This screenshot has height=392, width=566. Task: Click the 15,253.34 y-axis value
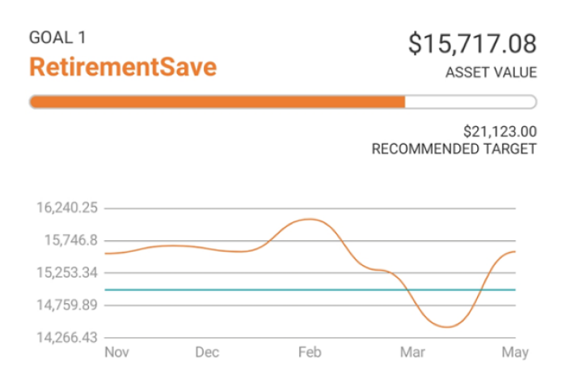(x=66, y=272)
